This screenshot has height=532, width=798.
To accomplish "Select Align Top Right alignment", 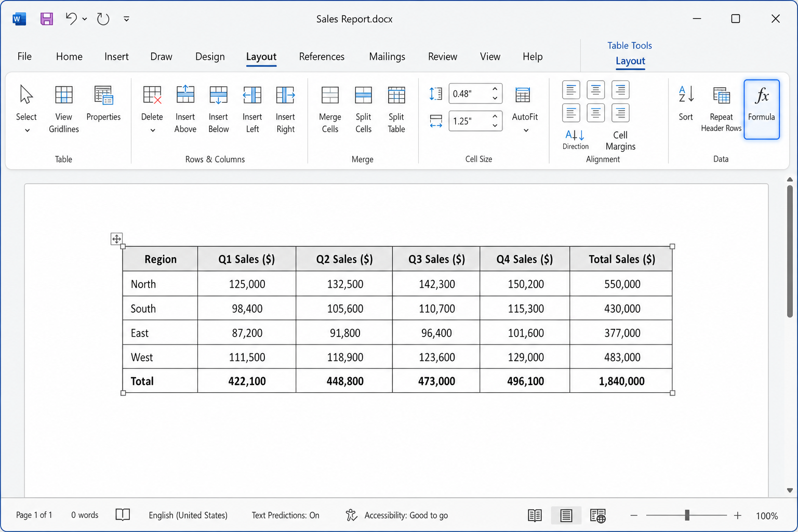I will 620,90.
